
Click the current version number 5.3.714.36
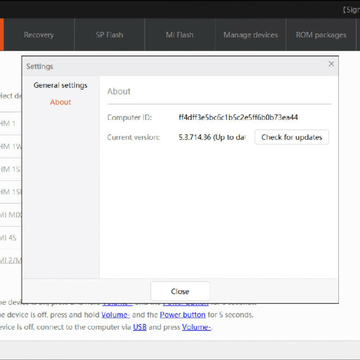[x=195, y=137]
